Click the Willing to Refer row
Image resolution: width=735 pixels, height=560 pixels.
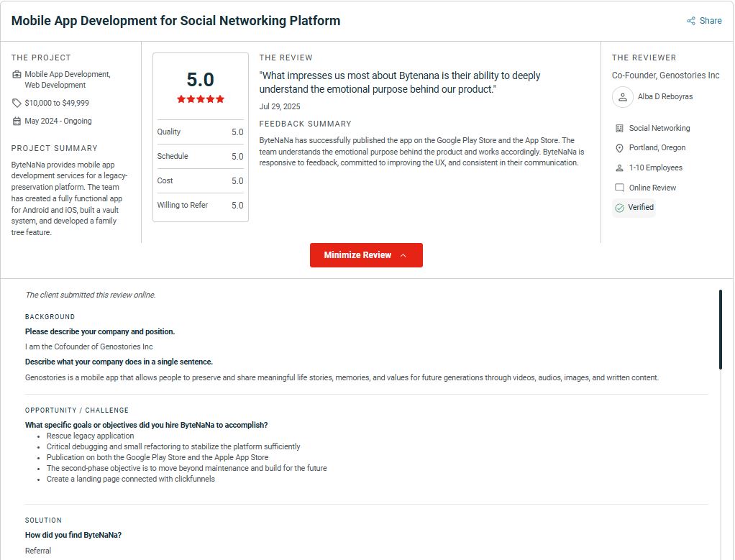point(200,205)
